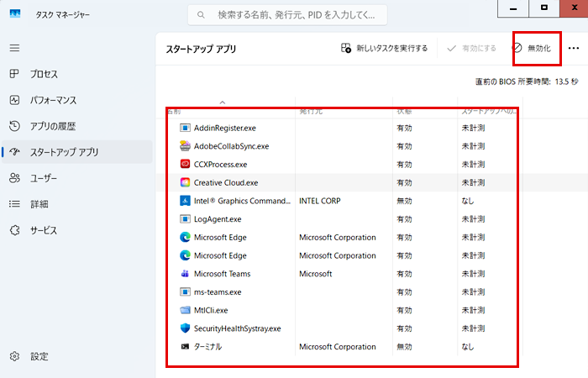Screen dimensions: 588x378
Task: Go to ユーザー page
Action: click(77, 178)
